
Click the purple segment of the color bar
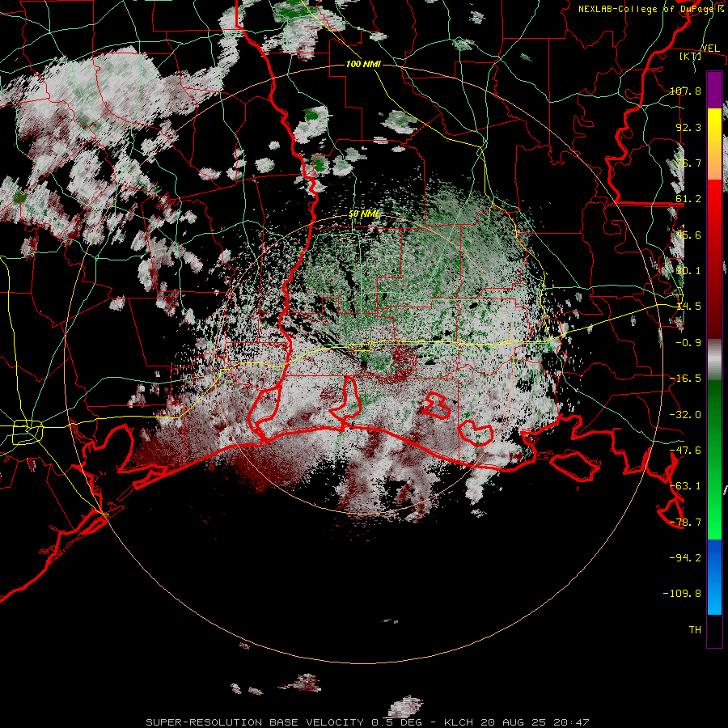click(714, 90)
